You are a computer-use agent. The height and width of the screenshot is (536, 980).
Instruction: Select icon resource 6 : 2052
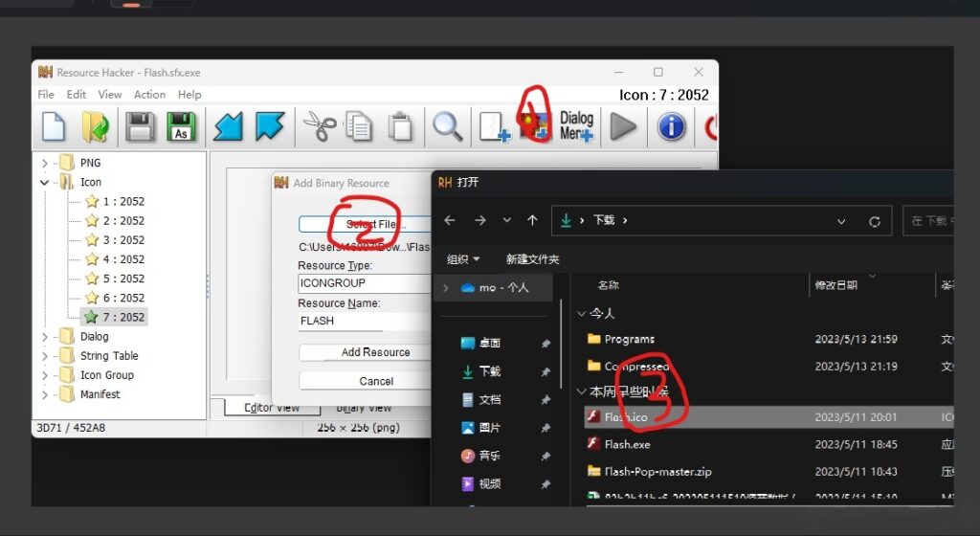115,298
